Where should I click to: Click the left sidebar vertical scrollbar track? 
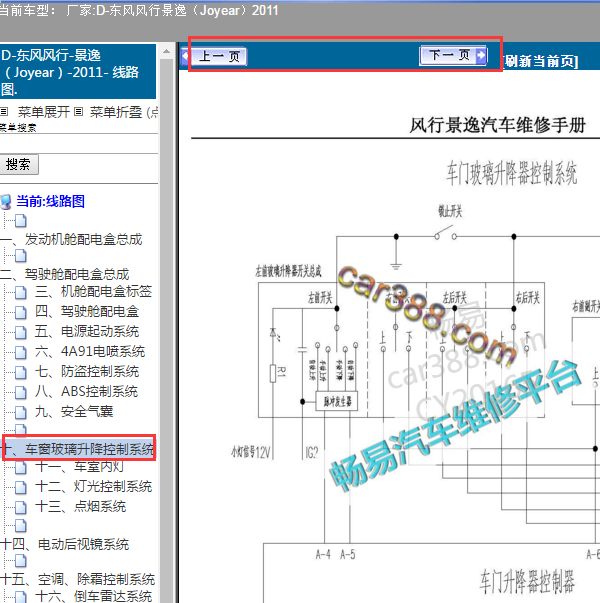tap(167, 331)
